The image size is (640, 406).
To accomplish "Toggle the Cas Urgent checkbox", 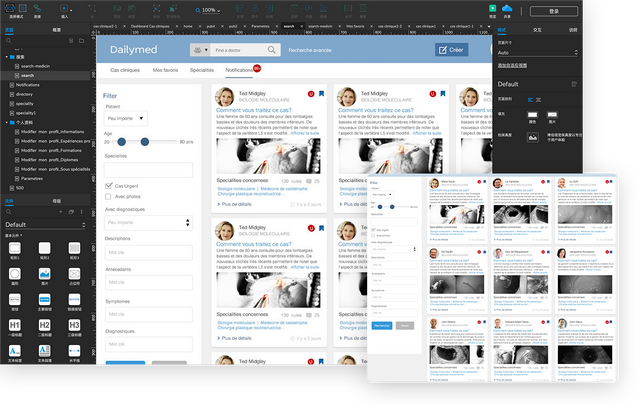I will [x=108, y=186].
